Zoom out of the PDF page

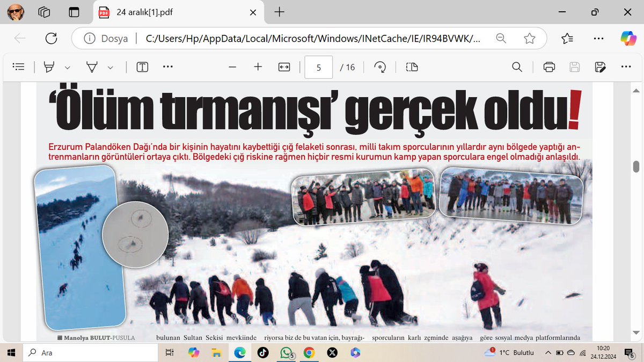[x=232, y=67]
